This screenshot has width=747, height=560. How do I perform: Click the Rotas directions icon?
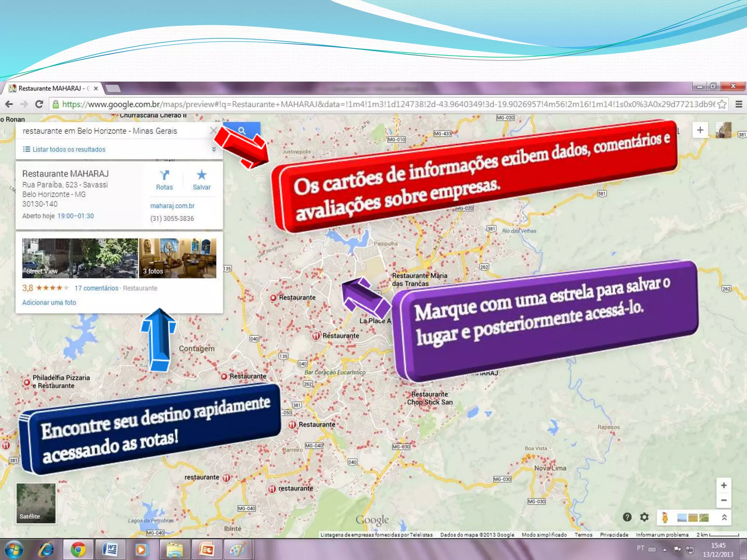click(164, 176)
